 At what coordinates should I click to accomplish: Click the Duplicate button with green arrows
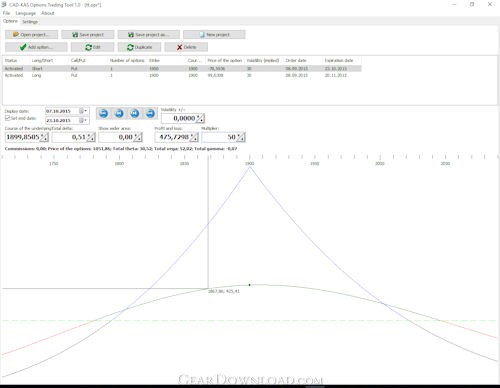[x=139, y=47]
